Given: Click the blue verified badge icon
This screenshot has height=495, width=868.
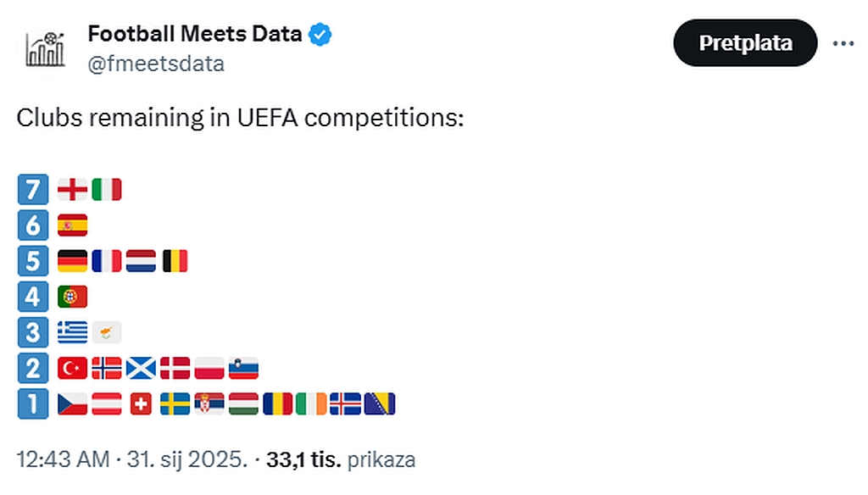Looking at the screenshot, I should tap(320, 35).
